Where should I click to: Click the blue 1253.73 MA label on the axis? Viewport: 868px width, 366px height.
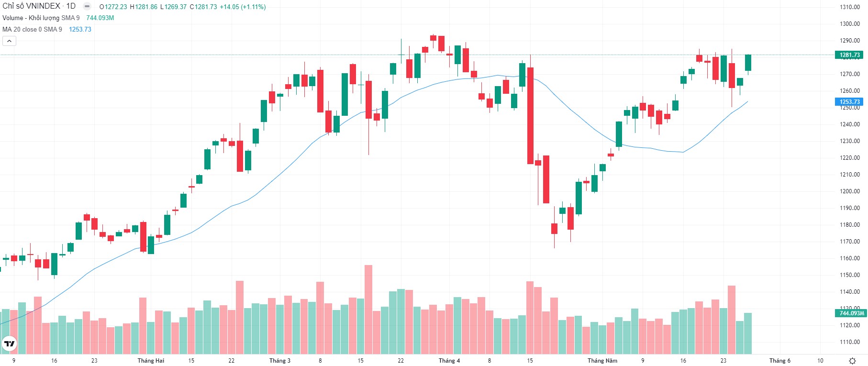[849, 102]
